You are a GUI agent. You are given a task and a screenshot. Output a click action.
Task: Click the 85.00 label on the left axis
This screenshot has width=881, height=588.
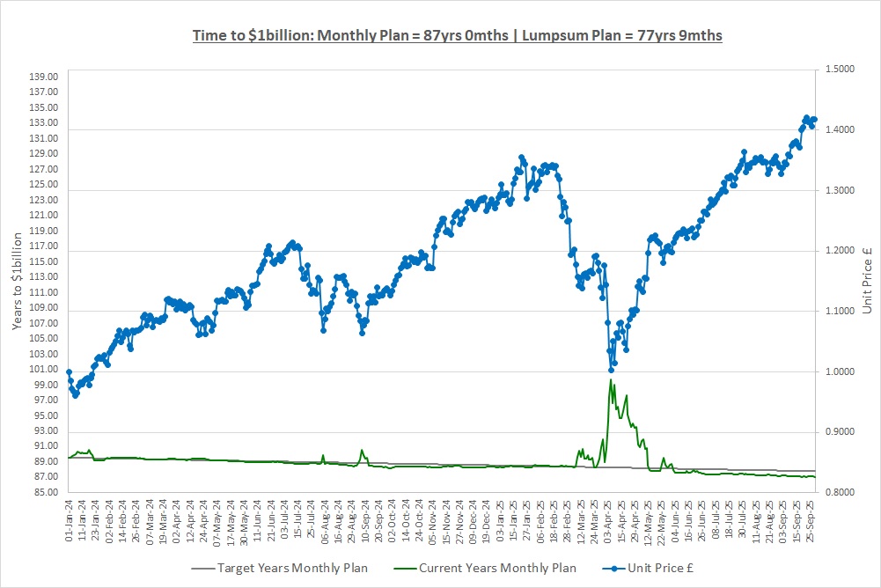click(44, 492)
